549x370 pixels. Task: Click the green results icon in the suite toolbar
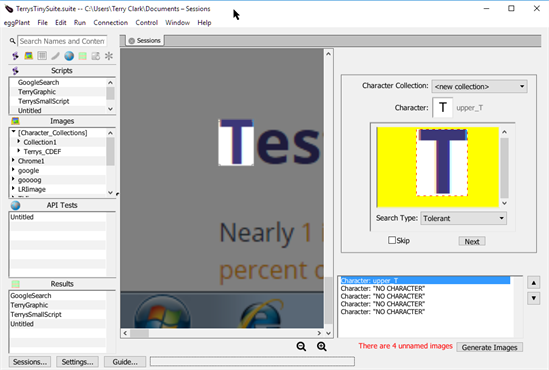point(82,56)
